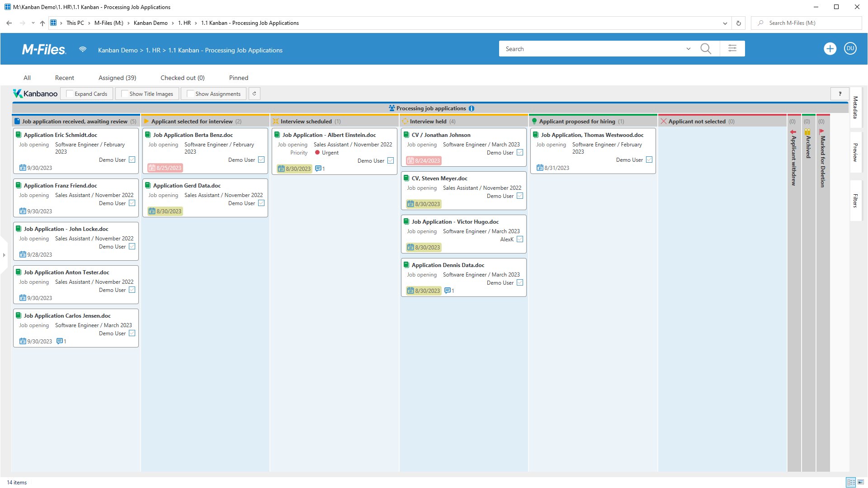Screen dimensions: 868x488
Task: Open the search box dropdown arrow
Action: [688, 49]
